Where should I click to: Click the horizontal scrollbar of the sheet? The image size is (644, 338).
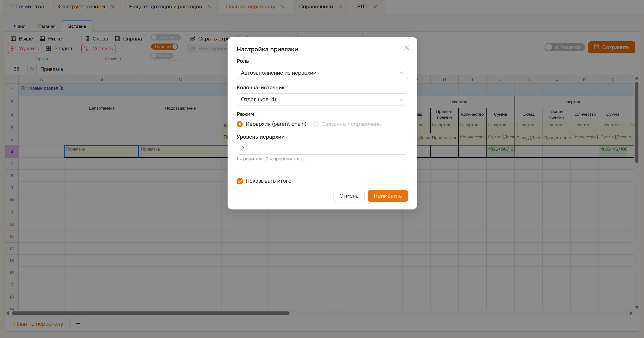(150, 313)
